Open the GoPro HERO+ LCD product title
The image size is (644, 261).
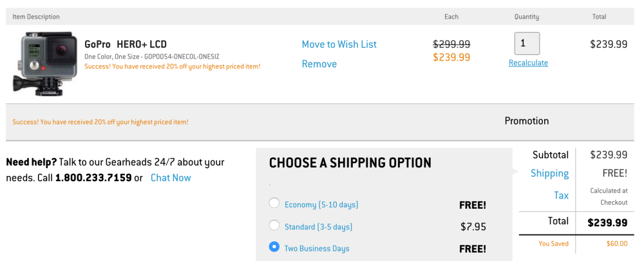pos(126,44)
